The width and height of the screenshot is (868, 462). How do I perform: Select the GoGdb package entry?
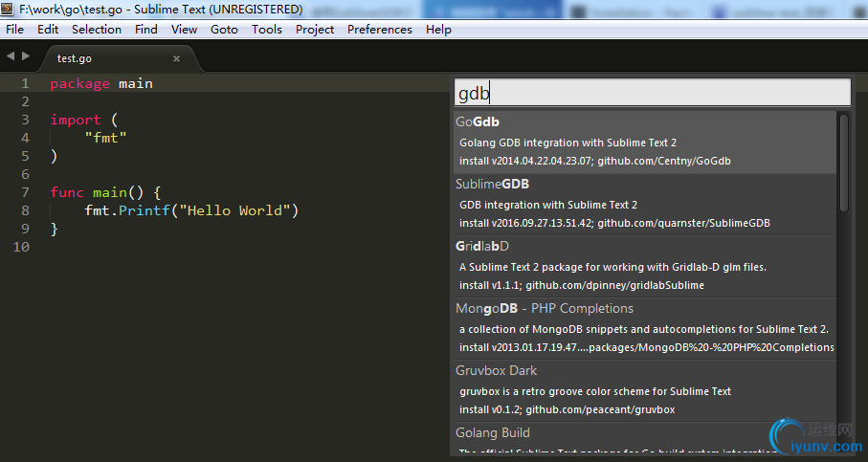pyautogui.click(x=645, y=142)
